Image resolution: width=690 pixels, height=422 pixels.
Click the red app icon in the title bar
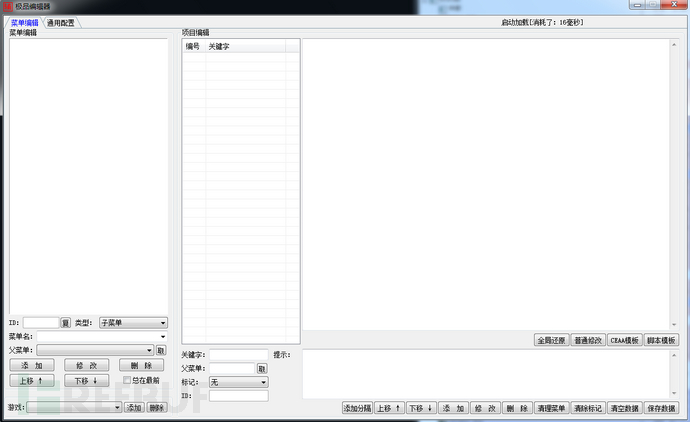click(x=7, y=7)
